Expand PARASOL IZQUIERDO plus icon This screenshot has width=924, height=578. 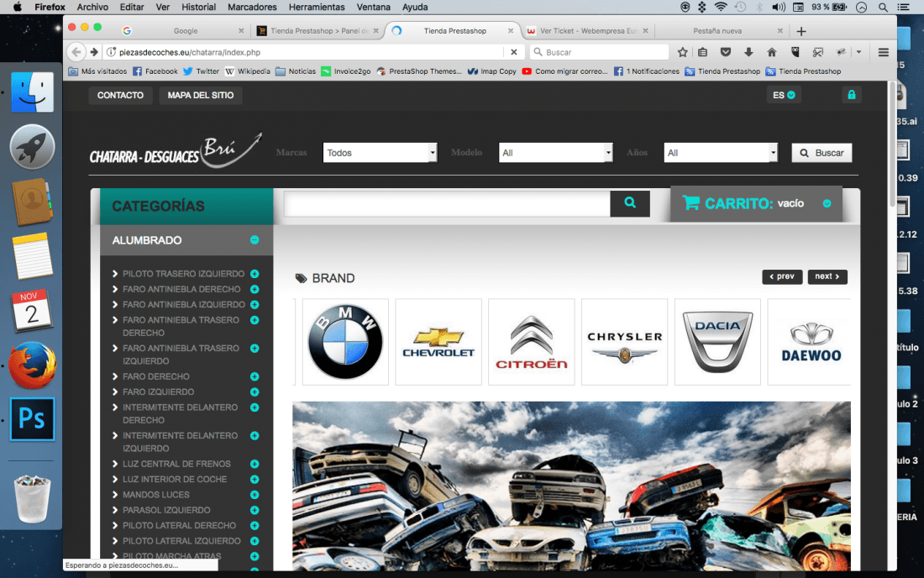tap(255, 510)
